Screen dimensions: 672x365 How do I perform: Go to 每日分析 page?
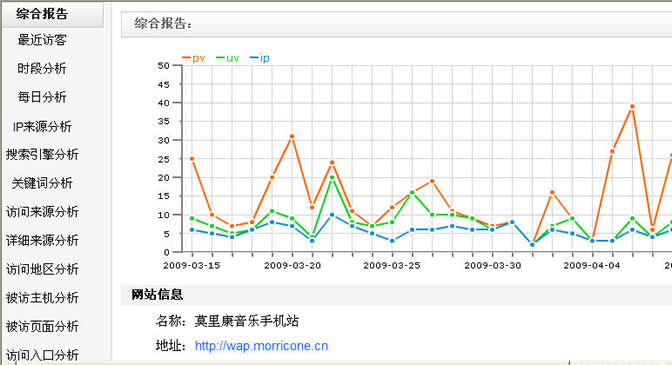coord(42,97)
